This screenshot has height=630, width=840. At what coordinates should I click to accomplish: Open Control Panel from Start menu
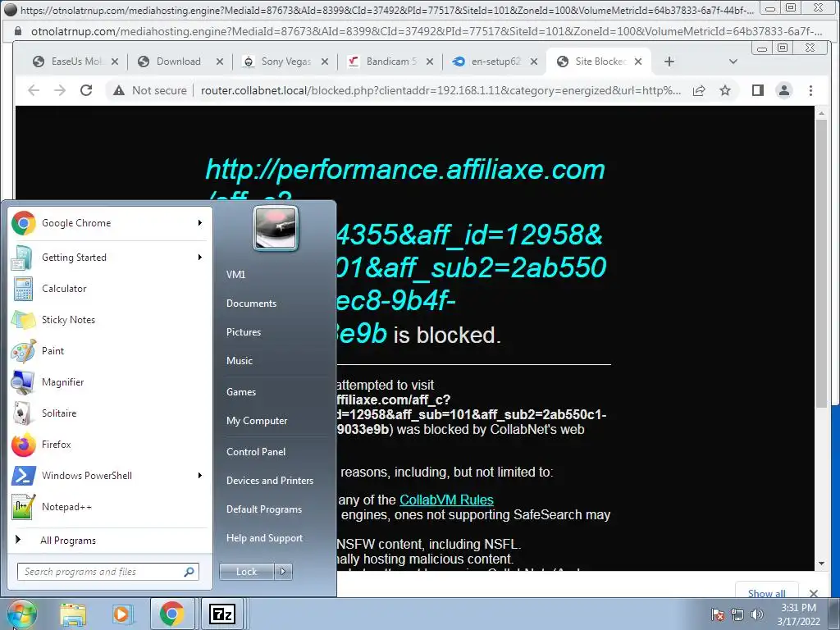256,452
